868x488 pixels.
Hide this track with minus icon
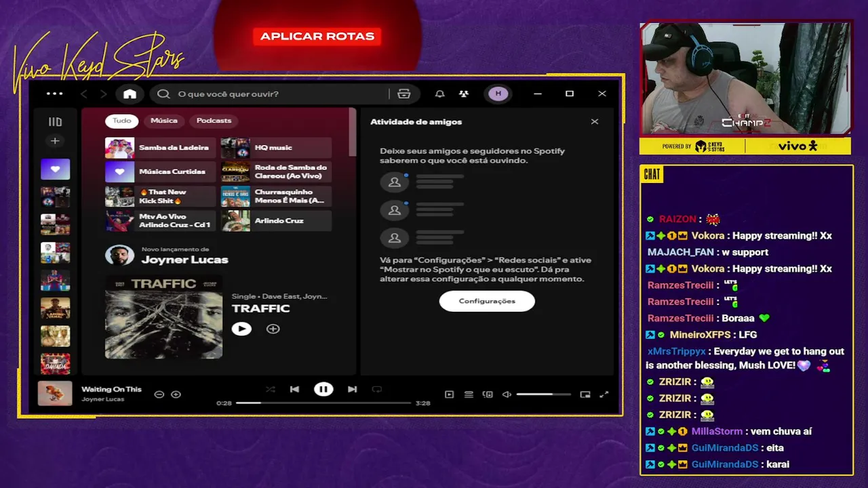[x=159, y=394]
